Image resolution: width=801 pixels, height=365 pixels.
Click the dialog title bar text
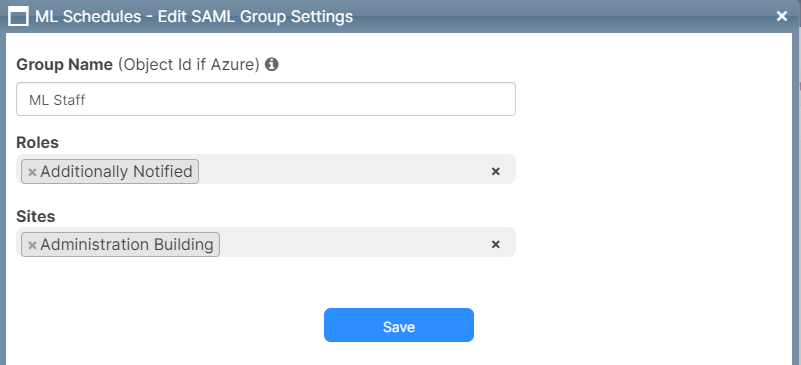tap(194, 16)
